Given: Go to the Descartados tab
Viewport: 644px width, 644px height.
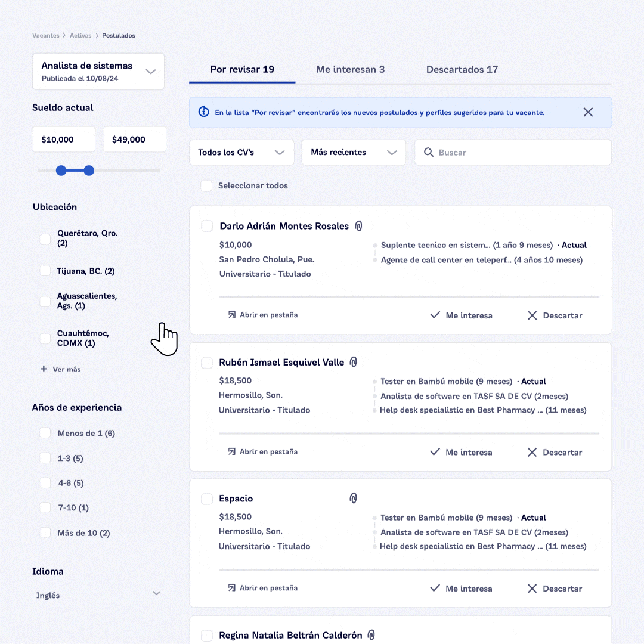Looking at the screenshot, I should point(462,69).
